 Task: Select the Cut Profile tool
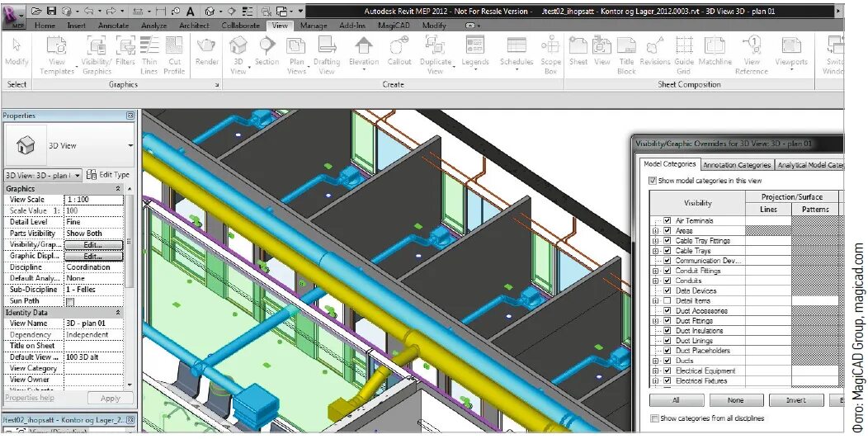(x=174, y=55)
